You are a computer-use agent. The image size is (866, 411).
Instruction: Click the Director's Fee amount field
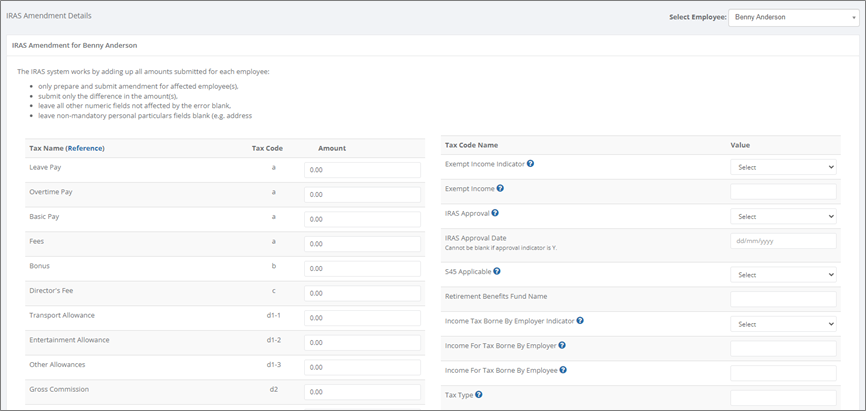pos(362,293)
